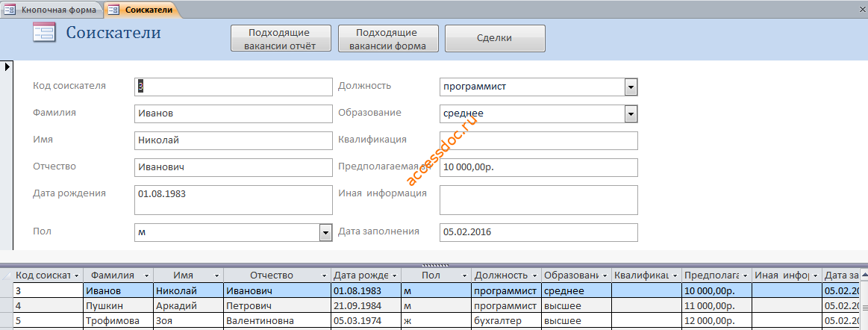Click the Отчество field containing Иванович
868x330 pixels.
(x=233, y=167)
